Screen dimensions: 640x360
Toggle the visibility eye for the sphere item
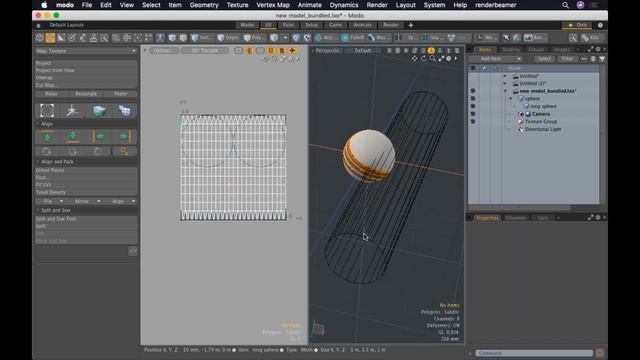click(x=473, y=99)
